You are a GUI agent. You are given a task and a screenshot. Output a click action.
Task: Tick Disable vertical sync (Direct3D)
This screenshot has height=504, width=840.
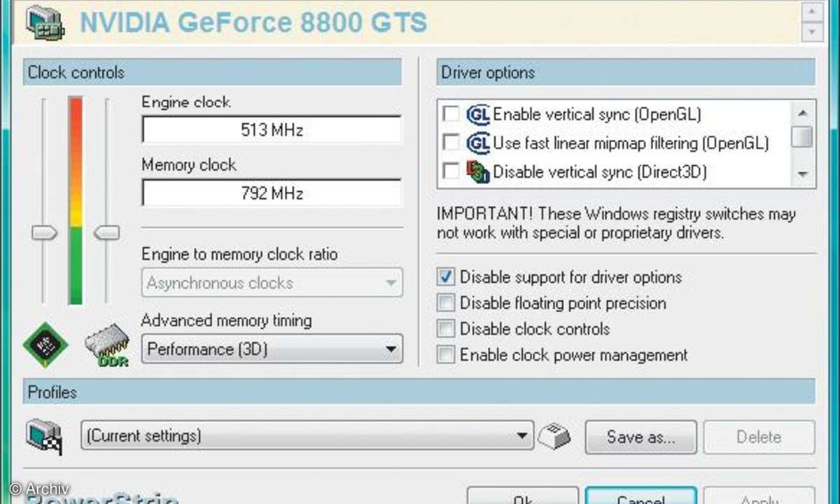tap(451, 171)
